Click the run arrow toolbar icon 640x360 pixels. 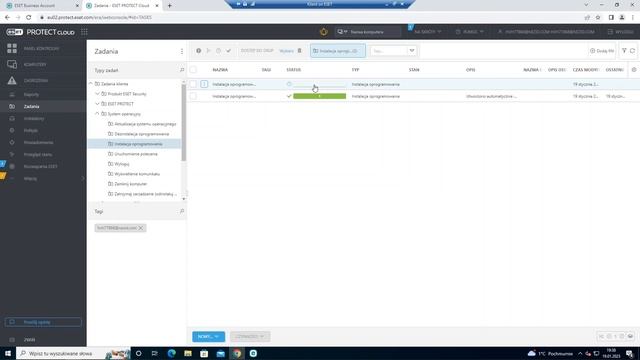pos(209,51)
